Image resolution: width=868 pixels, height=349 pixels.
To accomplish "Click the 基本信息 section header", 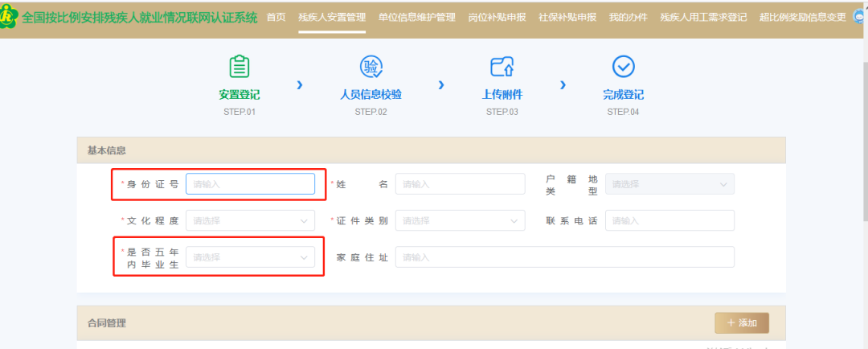I will coord(432,150).
